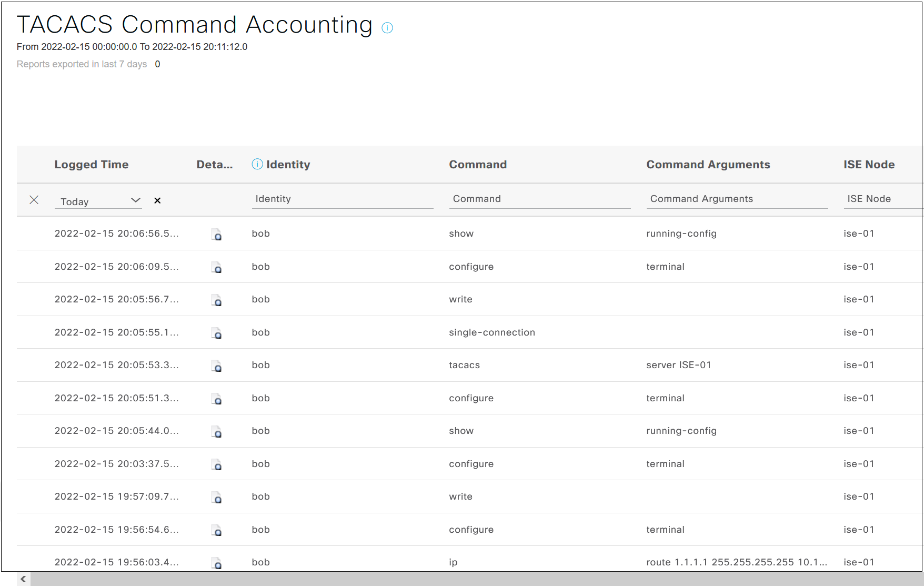Viewport: 924px width, 588px height.
Task: Click the info icon beside the report title
Action: pyautogui.click(x=387, y=28)
